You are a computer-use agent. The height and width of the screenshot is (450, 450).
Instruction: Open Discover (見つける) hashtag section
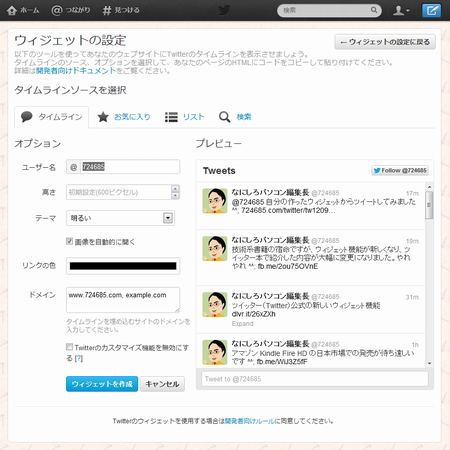(121, 10)
